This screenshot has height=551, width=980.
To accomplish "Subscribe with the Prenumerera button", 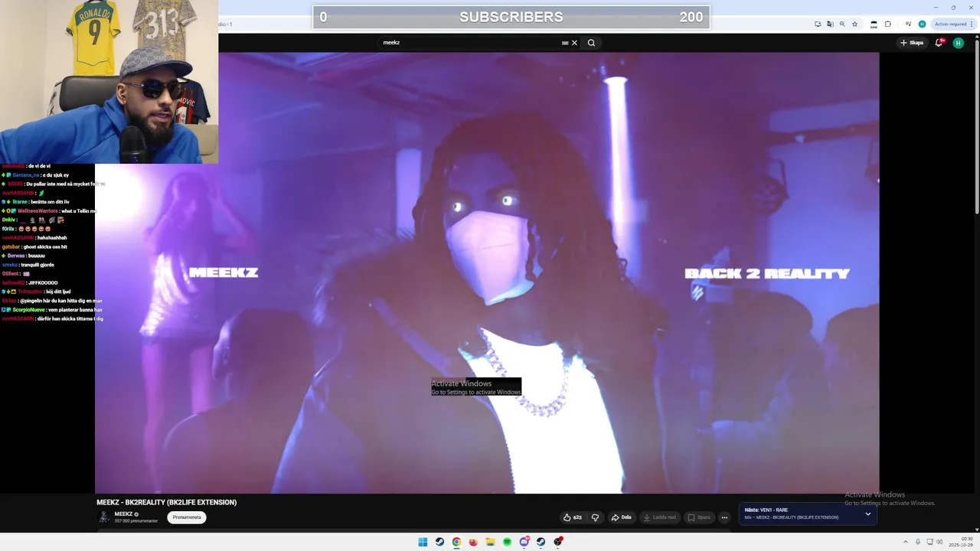I will [x=187, y=517].
